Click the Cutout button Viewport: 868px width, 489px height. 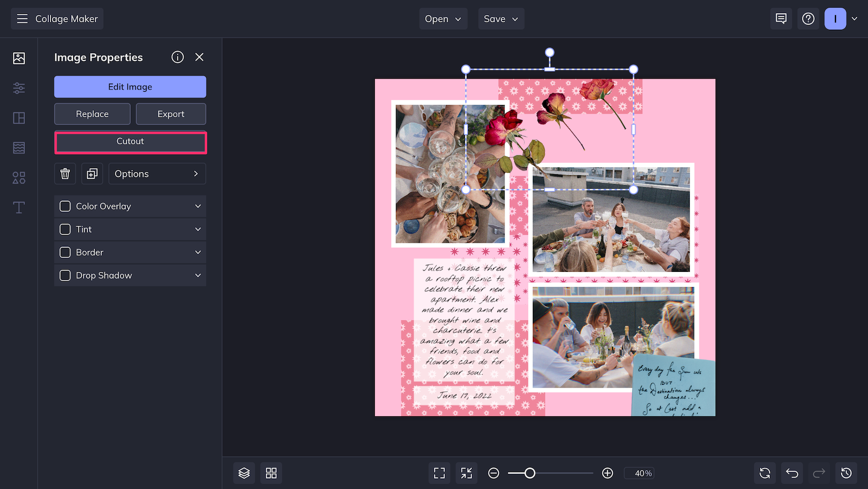click(130, 141)
